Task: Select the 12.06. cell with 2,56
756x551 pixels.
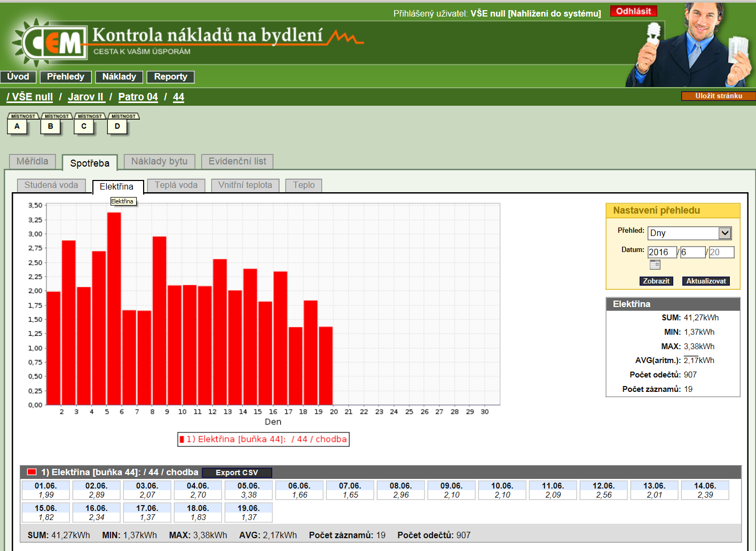Action: [x=604, y=490]
